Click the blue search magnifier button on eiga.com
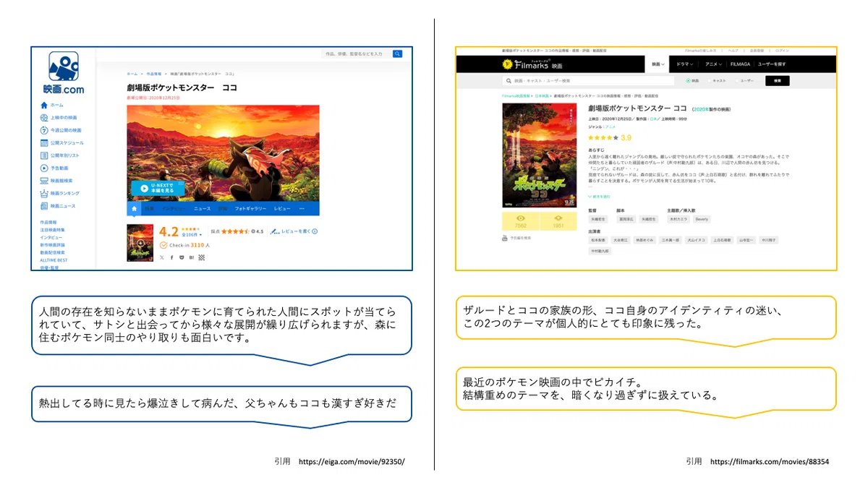The image size is (868, 488). click(x=398, y=54)
